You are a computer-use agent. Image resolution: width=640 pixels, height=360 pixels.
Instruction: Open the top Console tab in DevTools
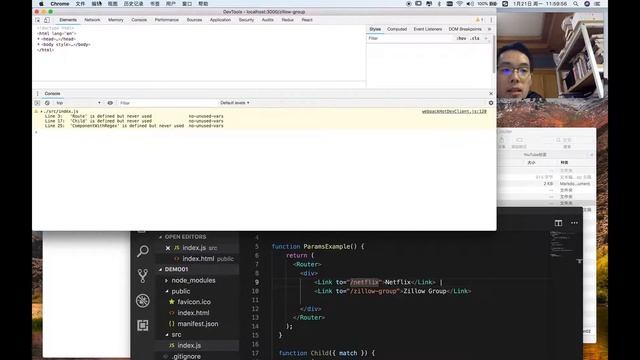pos(139,20)
